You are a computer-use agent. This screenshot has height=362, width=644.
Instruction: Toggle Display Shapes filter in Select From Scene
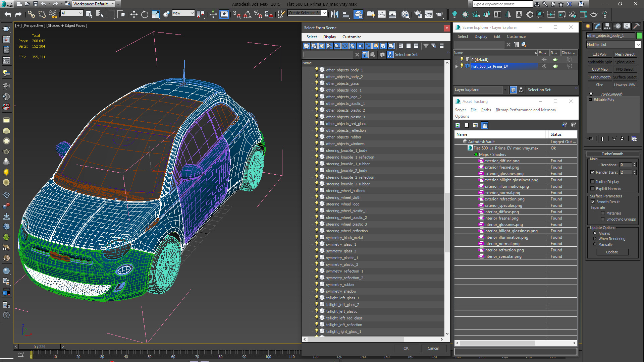click(314, 46)
